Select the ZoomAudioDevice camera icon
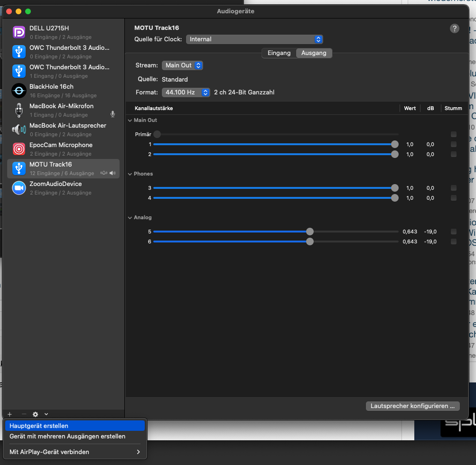The image size is (476, 465). pyautogui.click(x=19, y=188)
